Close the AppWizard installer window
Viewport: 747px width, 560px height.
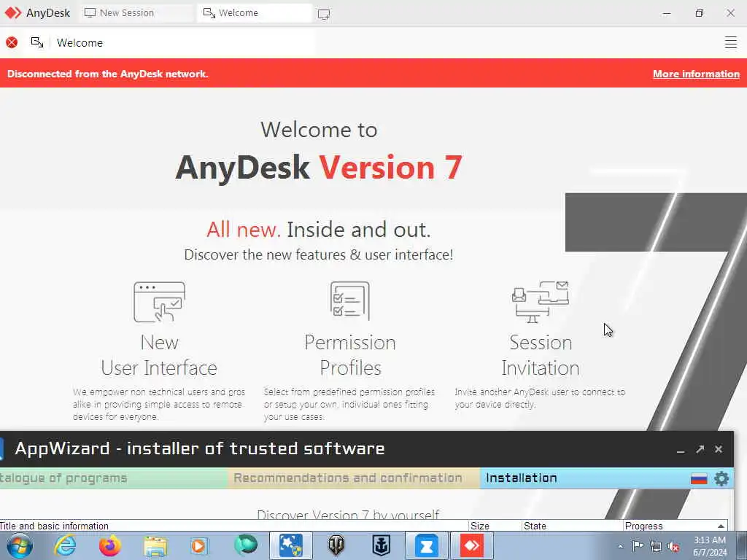click(x=719, y=449)
